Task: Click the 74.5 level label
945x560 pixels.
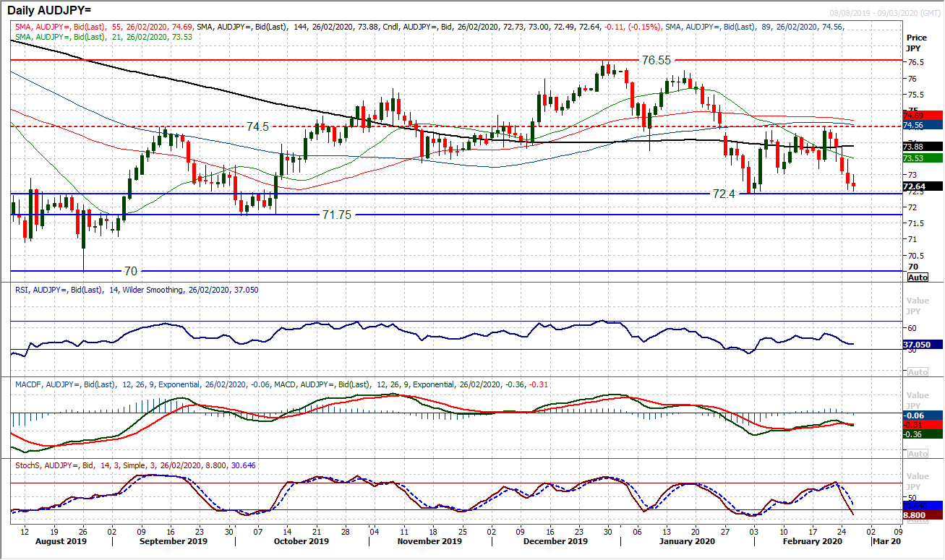Action: (260, 126)
